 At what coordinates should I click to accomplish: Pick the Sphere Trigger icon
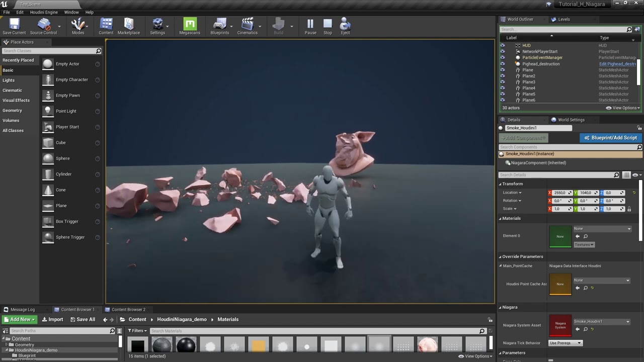(x=48, y=237)
